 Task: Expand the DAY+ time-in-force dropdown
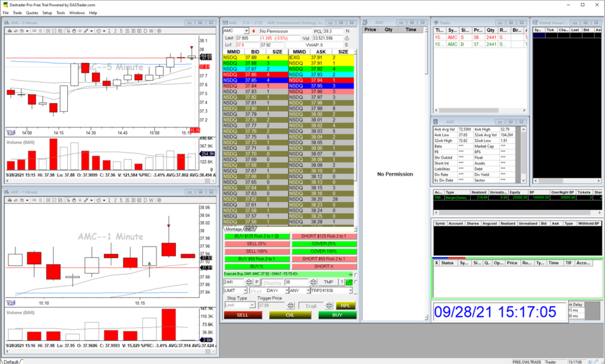(x=286, y=290)
